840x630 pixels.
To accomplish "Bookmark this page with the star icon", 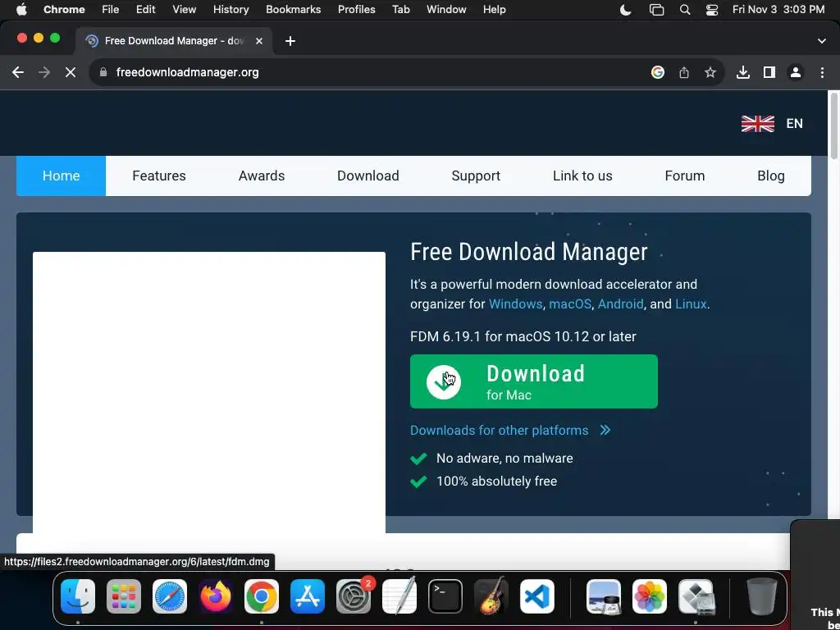I will [710, 72].
